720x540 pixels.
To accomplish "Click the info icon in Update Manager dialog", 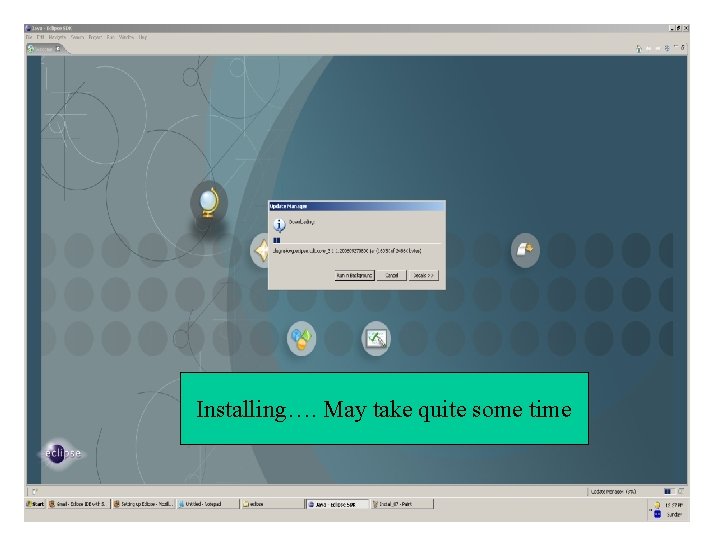I will pos(279,225).
